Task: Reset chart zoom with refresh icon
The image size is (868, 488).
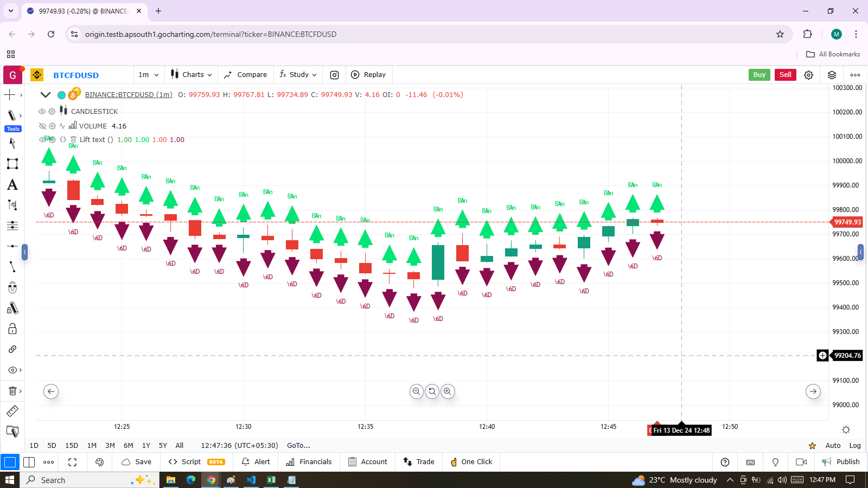Action: [x=432, y=391]
